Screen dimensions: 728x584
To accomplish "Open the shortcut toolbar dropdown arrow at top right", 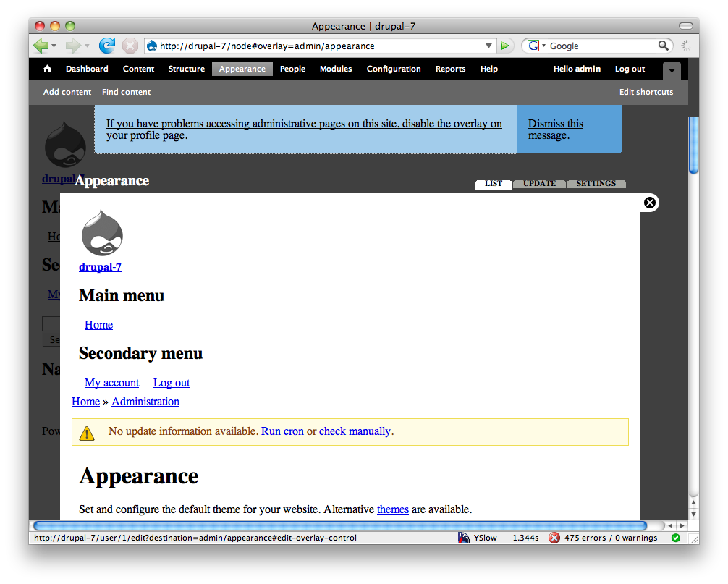I will click(672, 70).
